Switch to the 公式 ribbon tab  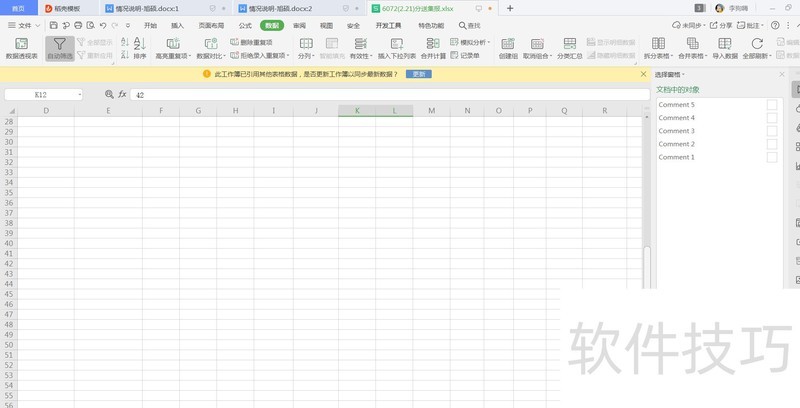245,25
